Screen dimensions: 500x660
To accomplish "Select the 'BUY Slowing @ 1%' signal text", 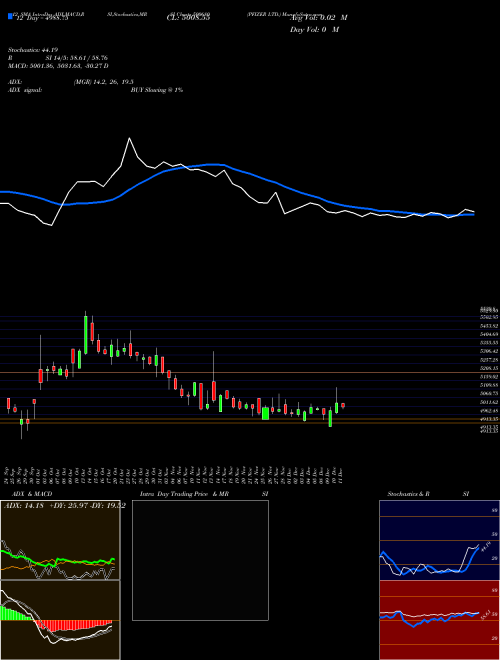I will tap(157, 90).
